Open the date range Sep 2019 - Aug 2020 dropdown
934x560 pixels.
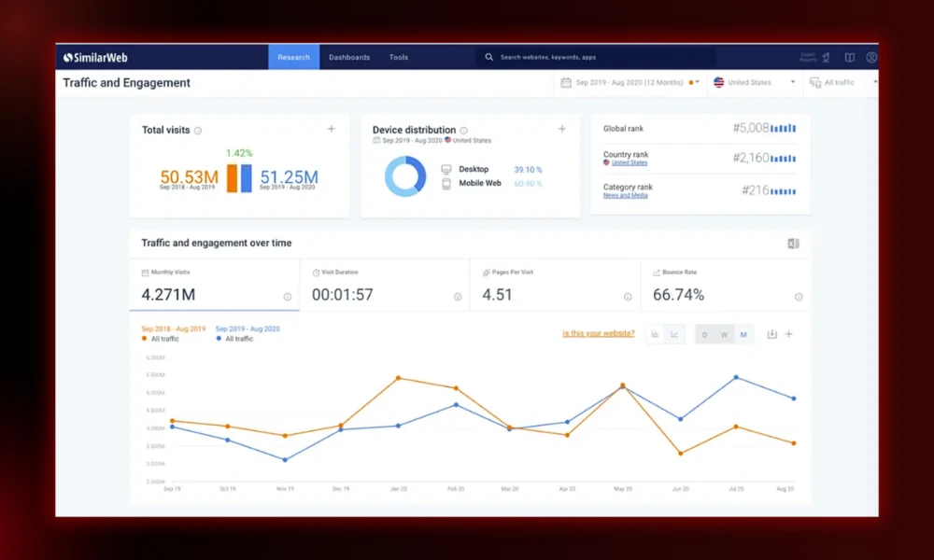(630, 82)
